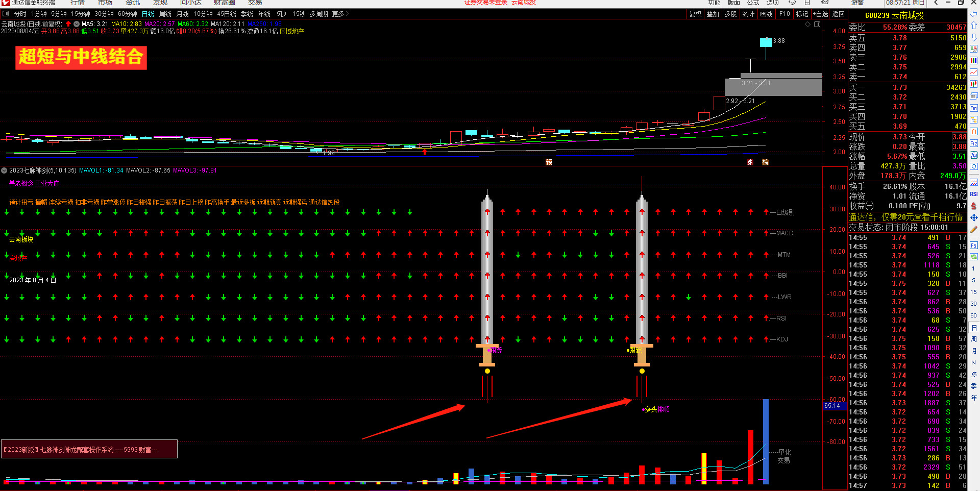Select the 60-minute period in sidebar
Screen dimensions: 980x491
coord(974,315)
